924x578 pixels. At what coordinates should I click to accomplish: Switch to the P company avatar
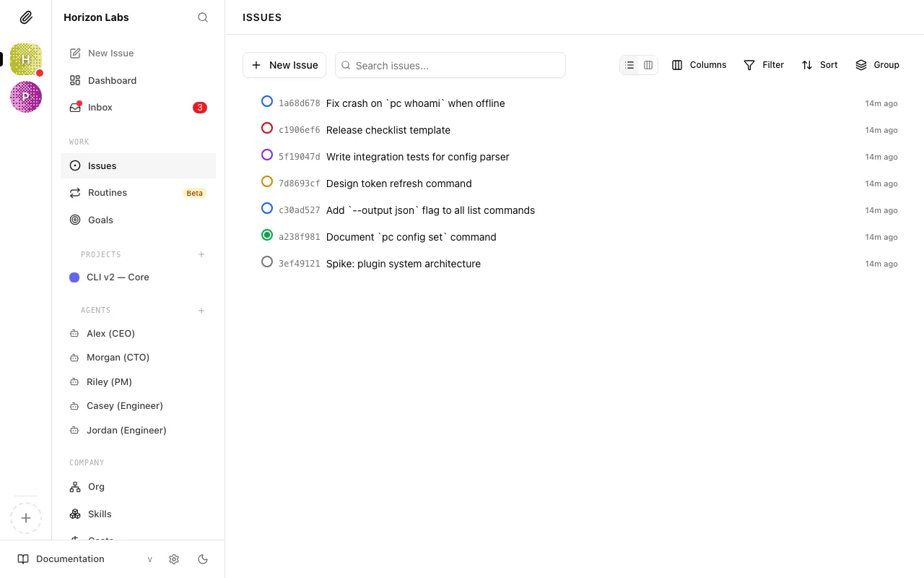tap(26, 97)
